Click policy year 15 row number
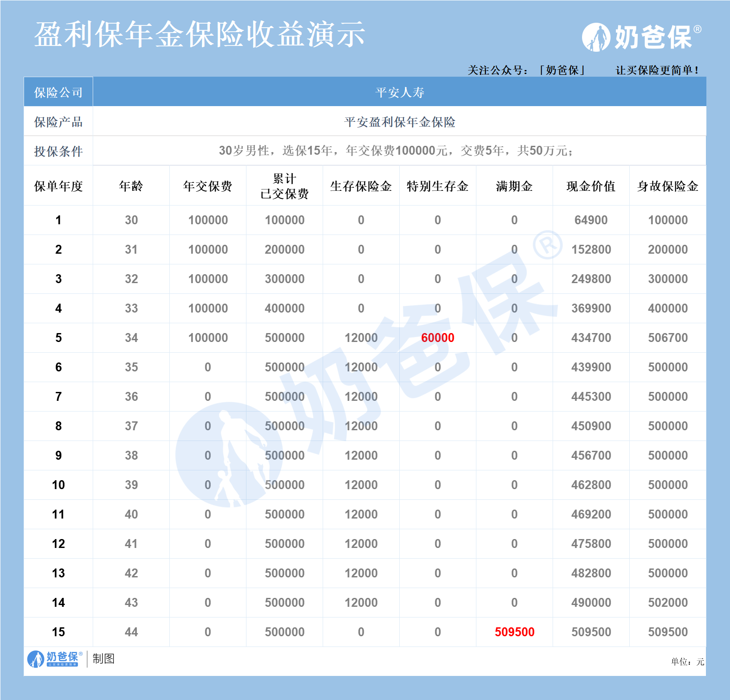 [x=58, y=632]
